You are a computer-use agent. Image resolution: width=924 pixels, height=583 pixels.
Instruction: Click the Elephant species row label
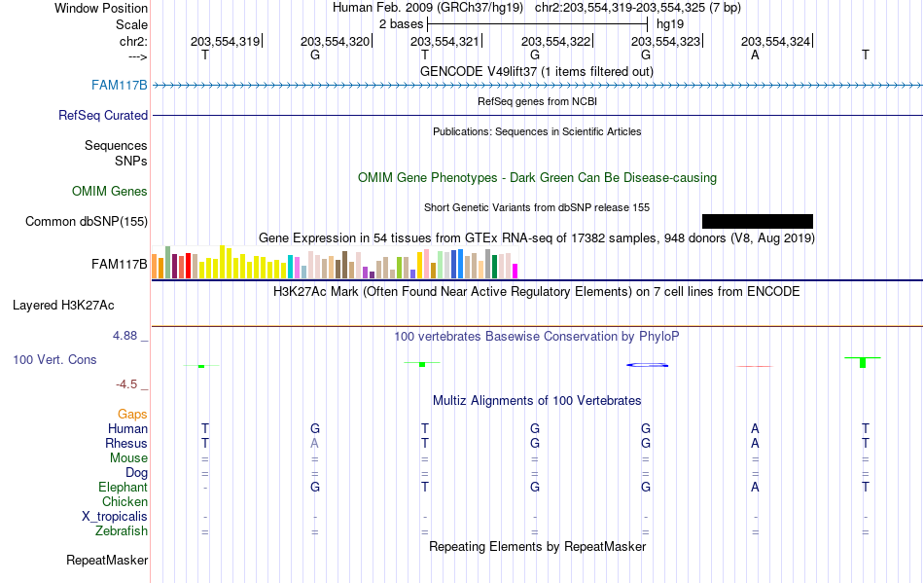(123, 488)
